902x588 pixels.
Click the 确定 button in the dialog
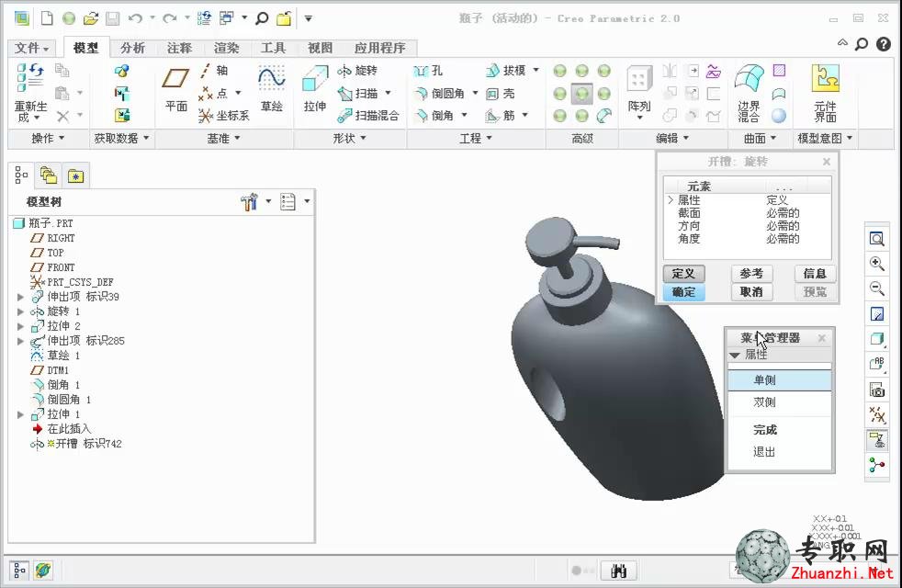[683, 292]
